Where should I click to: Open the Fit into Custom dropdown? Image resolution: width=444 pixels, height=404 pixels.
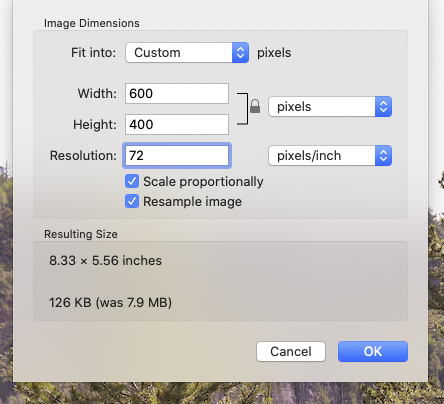pyautogui.click(x=187, y=53)
